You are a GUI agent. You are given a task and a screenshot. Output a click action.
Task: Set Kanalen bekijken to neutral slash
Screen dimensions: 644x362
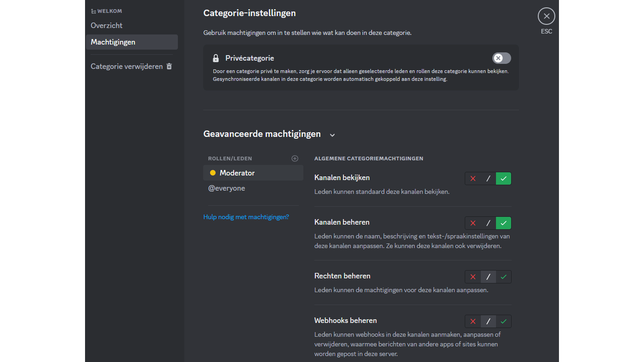click(488, 179)
